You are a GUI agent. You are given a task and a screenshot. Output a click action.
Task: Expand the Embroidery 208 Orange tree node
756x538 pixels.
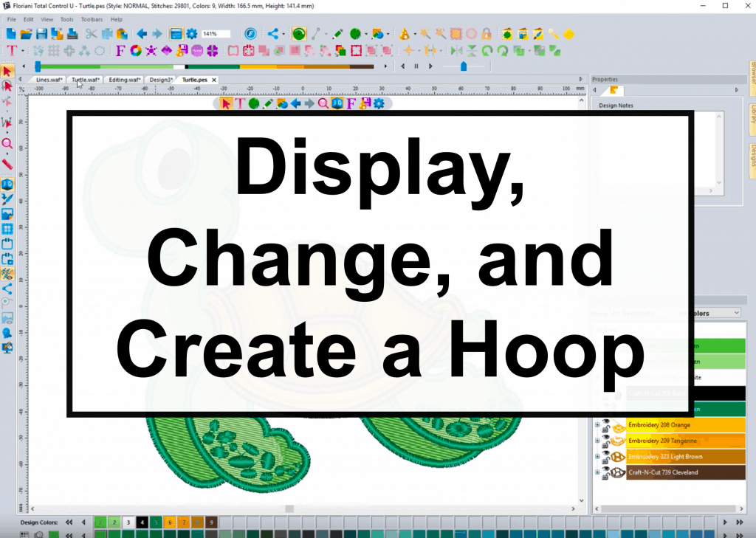pyautogui.click(x=597, y=424)
